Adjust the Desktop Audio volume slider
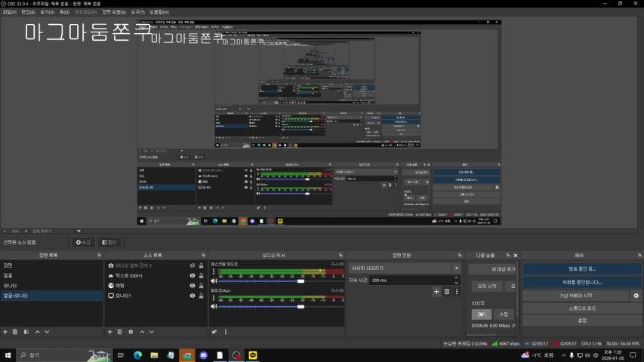 [x=301, y=281]
